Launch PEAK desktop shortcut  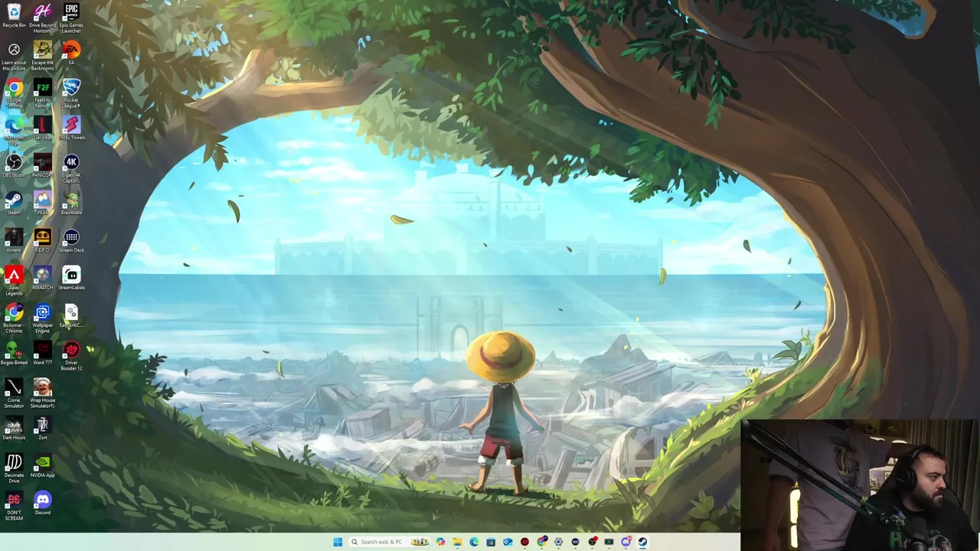43,203
